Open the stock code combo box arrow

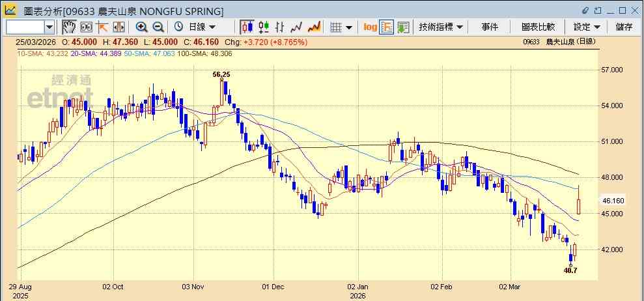click(x=49, y=27)
